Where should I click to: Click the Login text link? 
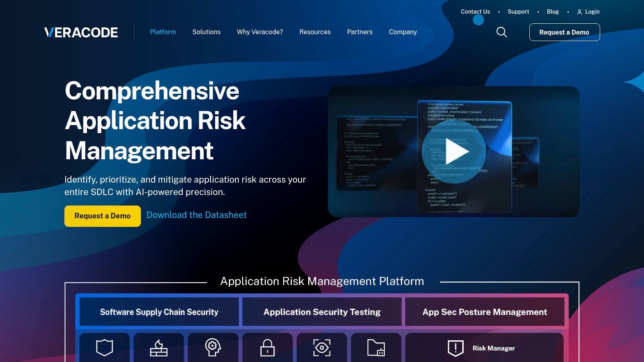pyautogui.click(x=592, y=12)
